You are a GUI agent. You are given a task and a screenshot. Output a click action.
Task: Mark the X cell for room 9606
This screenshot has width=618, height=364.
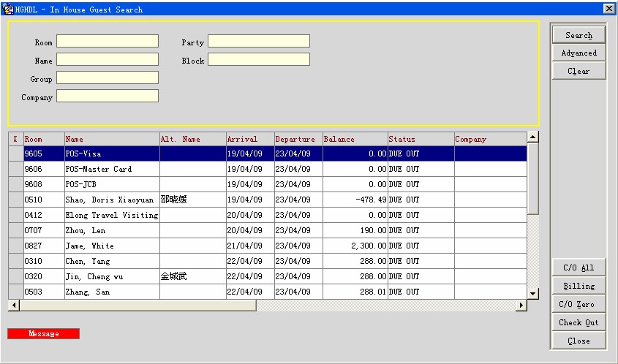[x=15, y=169]
